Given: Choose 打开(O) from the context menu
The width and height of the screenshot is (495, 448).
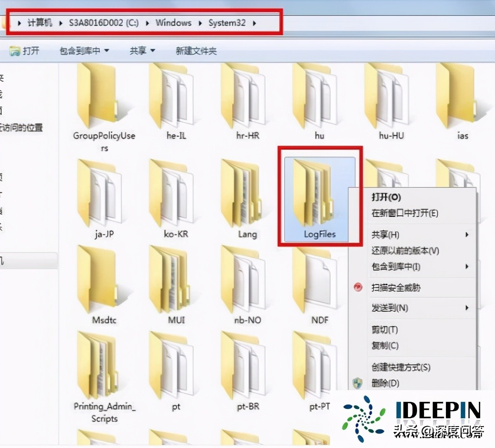Looking at the screenshot, I should click(x=386, y=198).
